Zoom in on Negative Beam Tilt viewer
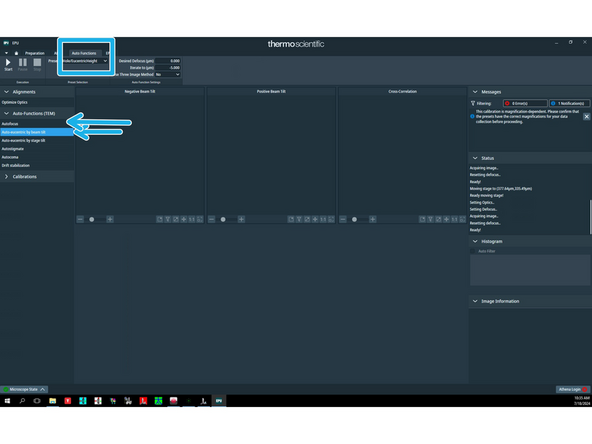The width and height of the screenshot is (592, 444). [110, 219]
